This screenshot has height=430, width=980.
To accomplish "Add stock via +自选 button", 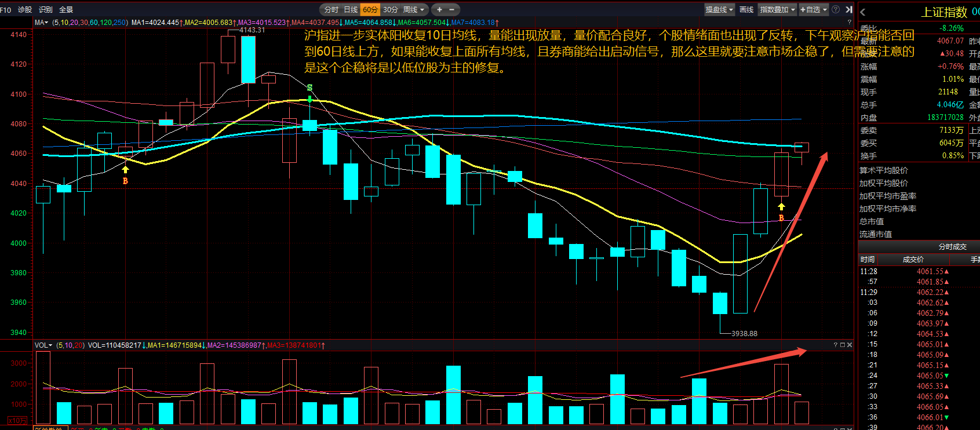I will pyautogui.click(x=814, y=9).
